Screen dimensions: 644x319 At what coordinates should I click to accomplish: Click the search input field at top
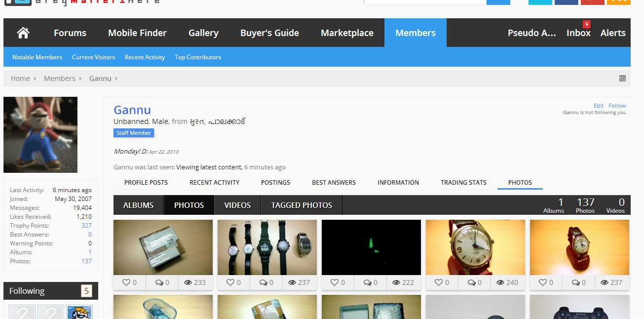(x=425, y=2)
